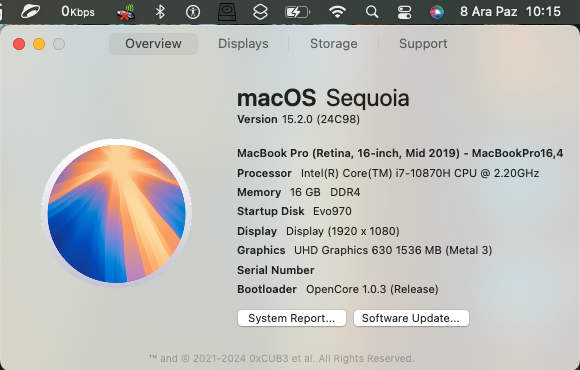Click the Serial Number label

coord(276,270)
